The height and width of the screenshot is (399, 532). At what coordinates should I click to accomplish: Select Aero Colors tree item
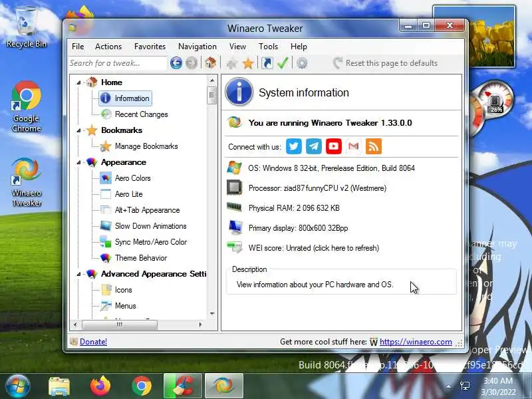point(126,178)
